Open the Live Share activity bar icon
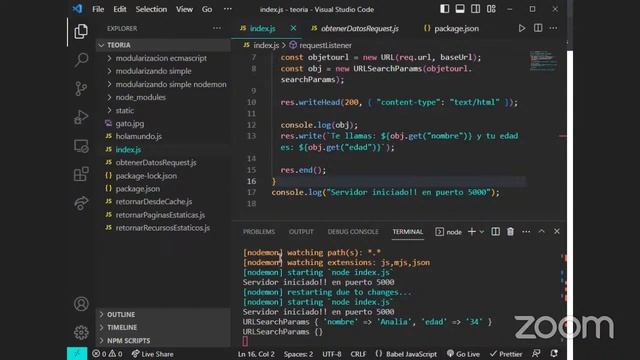The height and width of the screenshot is (360, 640). click(81, 203)
